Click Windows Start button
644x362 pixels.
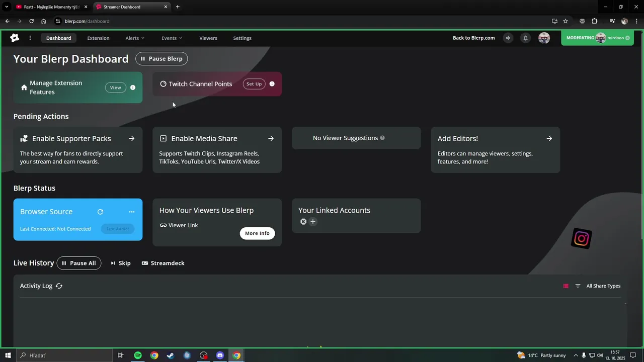(x=8, y=355)
